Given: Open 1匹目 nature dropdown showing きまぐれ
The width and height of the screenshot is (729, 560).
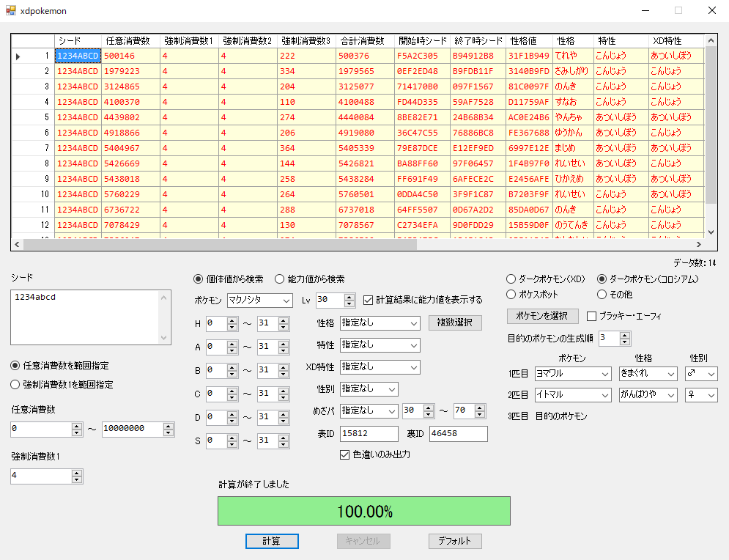Looking at the screenshot, I should tap(648, 374).
